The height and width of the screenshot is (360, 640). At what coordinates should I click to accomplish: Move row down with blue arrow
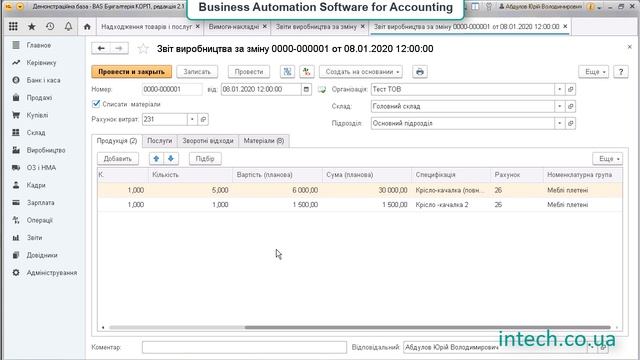pos(171,159)
